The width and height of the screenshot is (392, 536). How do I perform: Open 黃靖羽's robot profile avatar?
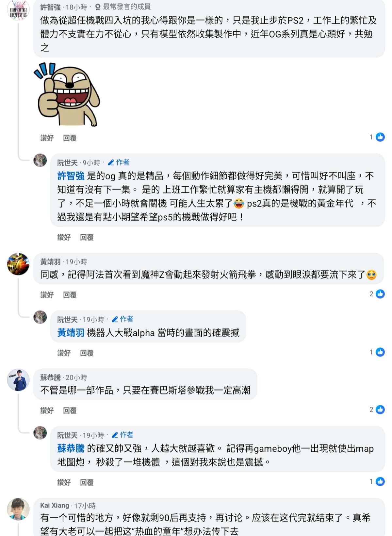point(18,264)
